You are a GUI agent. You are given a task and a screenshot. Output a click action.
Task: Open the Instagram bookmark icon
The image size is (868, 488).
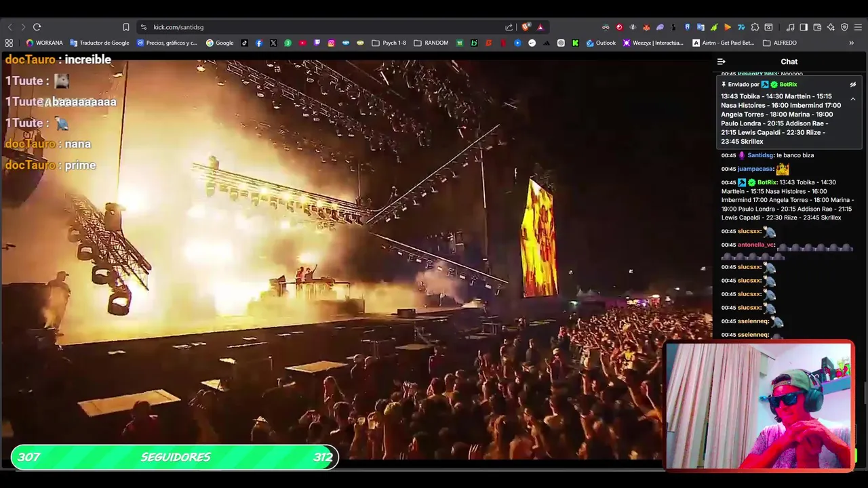[331, 43]
